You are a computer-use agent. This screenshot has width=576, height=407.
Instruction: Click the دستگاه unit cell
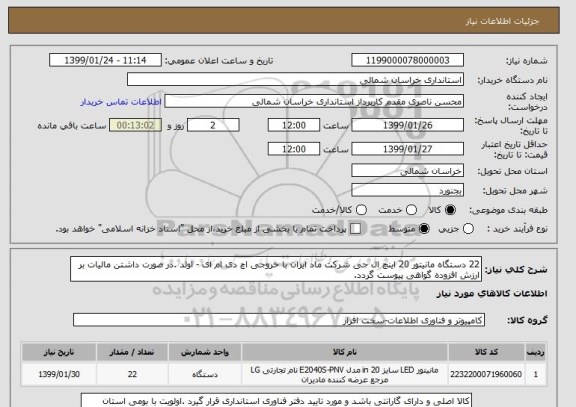tap(205, 374)
